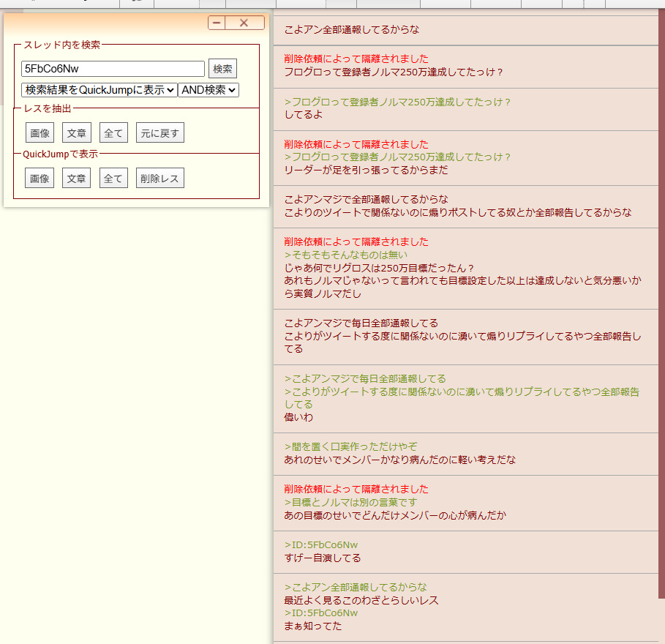Image resolution: width=665 pixels, height=644 pixels.
Task: Click the first >ID:5FbCo6Nw quote link
Action: pos(321,544)
